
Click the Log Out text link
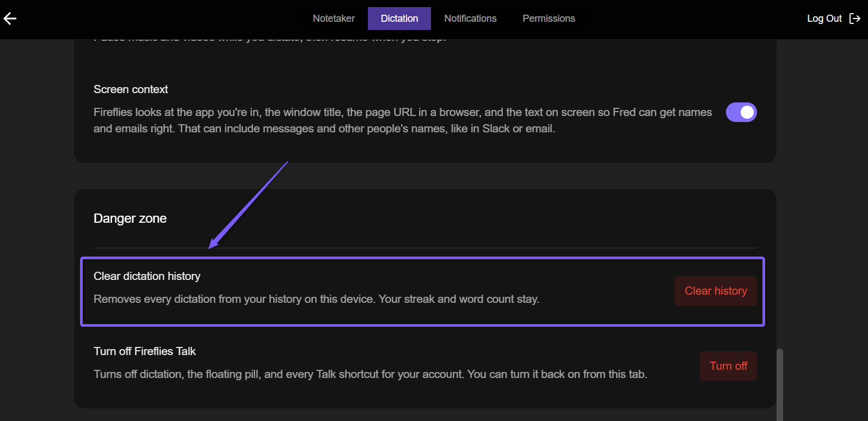(824, 19)
